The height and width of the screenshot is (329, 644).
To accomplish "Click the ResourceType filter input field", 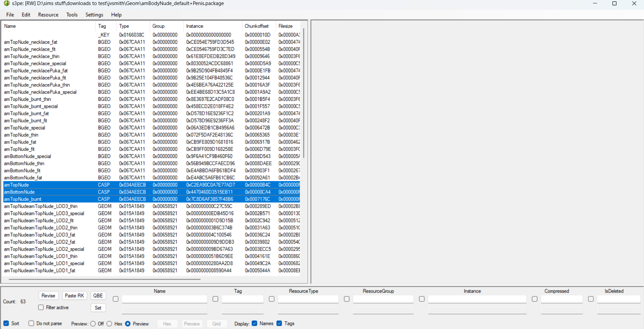I will point(308,299).
